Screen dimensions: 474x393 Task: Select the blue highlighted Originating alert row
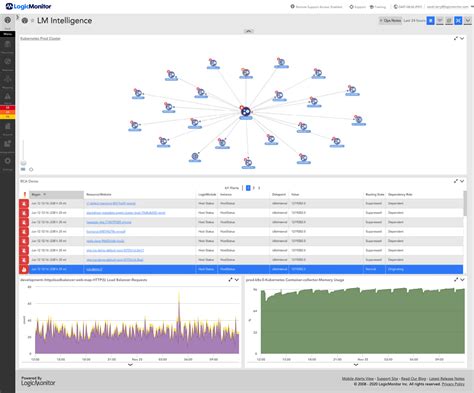[x=241, y=269]
